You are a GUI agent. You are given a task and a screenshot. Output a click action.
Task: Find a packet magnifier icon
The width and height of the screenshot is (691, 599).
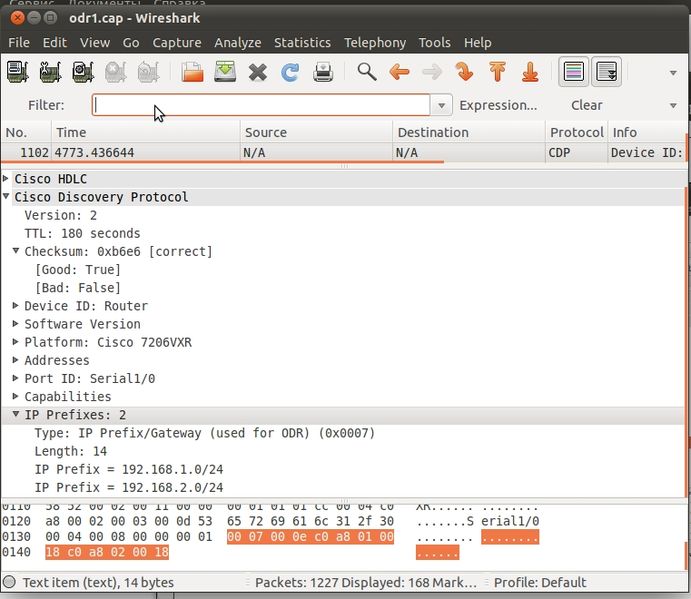(367, 71)
